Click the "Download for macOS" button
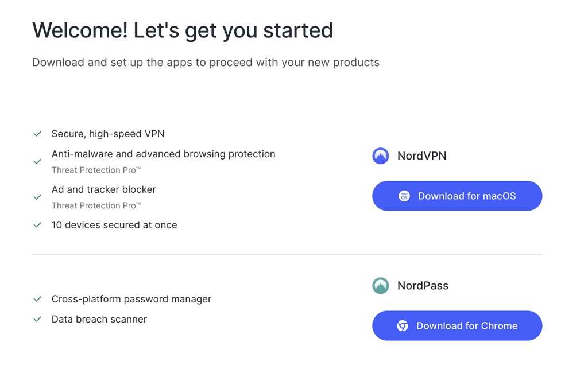The height and width of the screenshot is (373, 588). [457, 196]
